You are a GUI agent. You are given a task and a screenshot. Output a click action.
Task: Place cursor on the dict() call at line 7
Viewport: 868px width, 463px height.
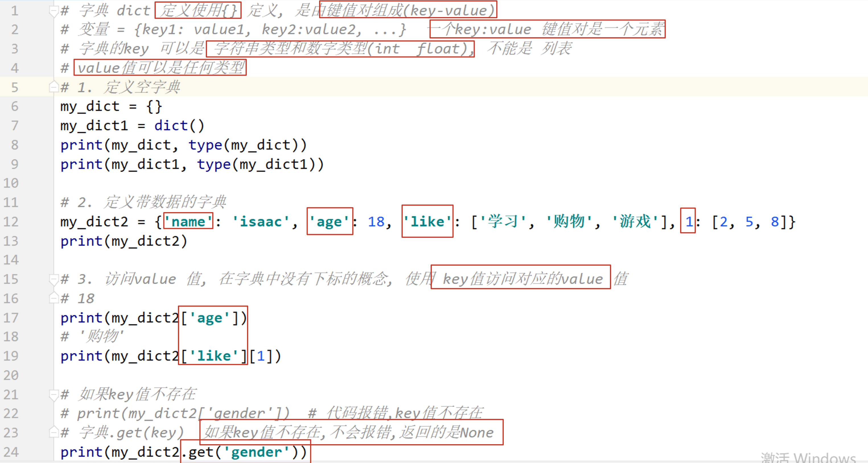179,125
